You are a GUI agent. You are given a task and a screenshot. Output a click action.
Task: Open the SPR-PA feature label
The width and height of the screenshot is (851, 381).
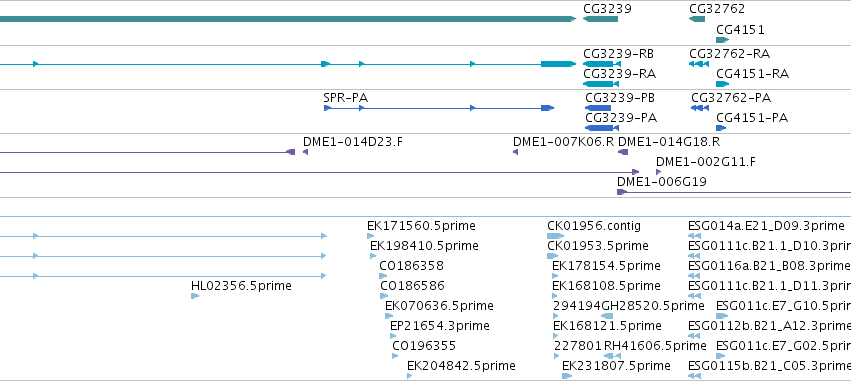click(x=345, y=98)
